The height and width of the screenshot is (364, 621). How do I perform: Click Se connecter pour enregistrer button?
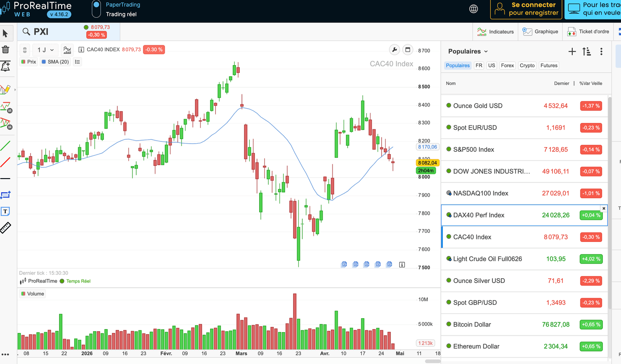pyautogui.click(x=527, y=9)
